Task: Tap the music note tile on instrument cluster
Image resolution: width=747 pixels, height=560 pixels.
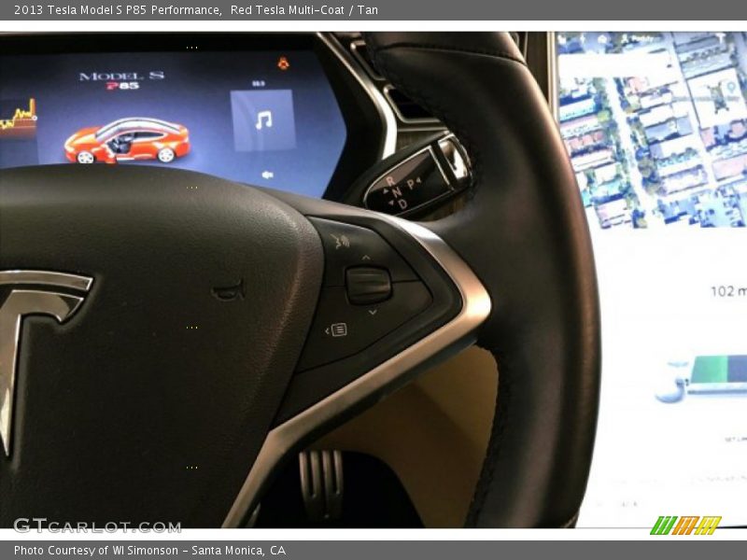Action: click(263, 120)
